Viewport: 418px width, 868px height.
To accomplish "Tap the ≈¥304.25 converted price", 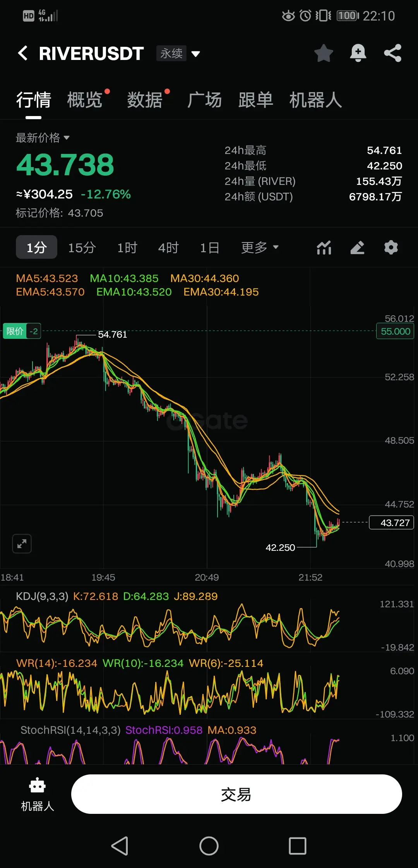I will click(44, 194).
